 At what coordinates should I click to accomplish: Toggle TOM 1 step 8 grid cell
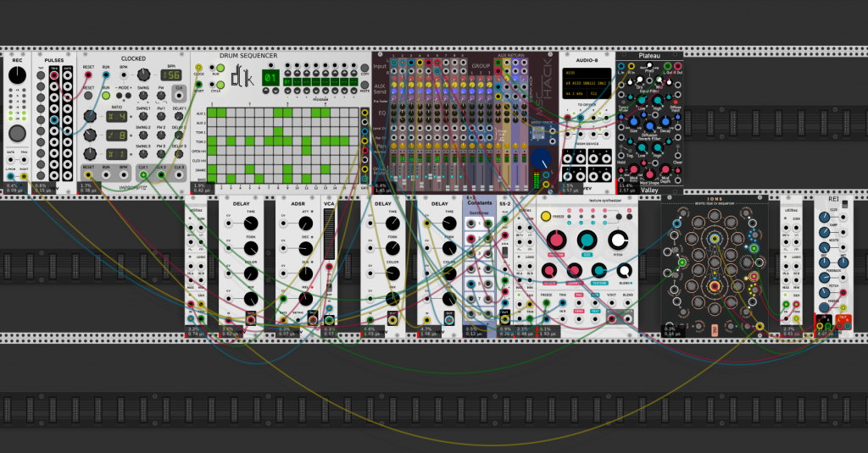pyautogui.click(x=278, y=131)
